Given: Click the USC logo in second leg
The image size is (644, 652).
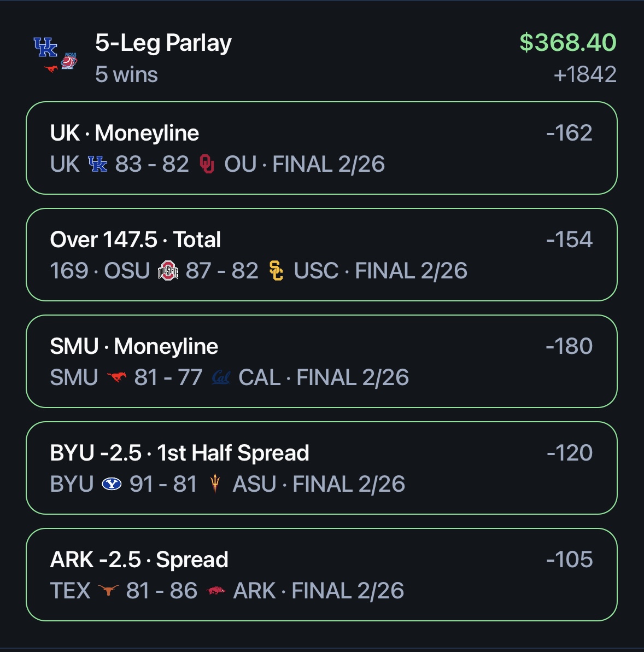Looking at the screenshot, I should tap(276, 271).
